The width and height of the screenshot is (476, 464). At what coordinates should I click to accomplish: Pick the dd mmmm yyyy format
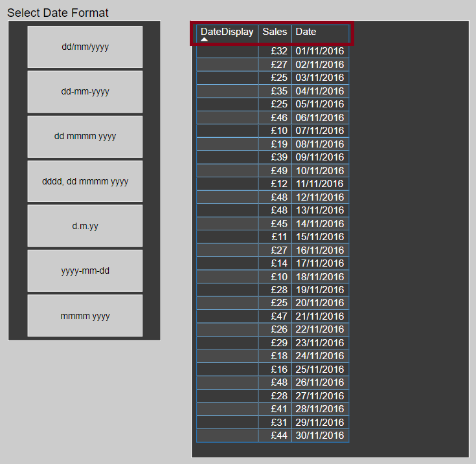85,137
